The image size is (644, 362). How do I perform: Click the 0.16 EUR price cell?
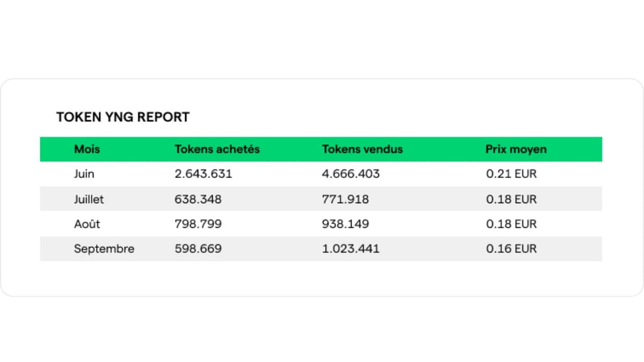(511, 249)
